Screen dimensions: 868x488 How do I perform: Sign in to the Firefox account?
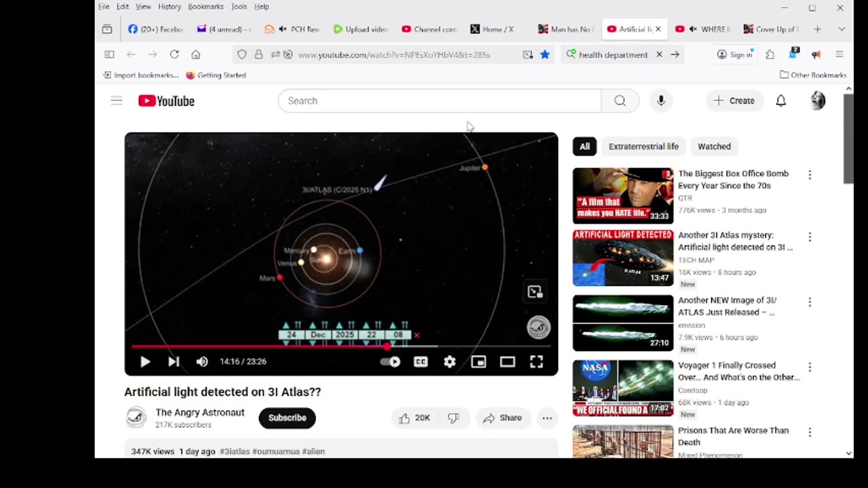(x=735, y=54)
